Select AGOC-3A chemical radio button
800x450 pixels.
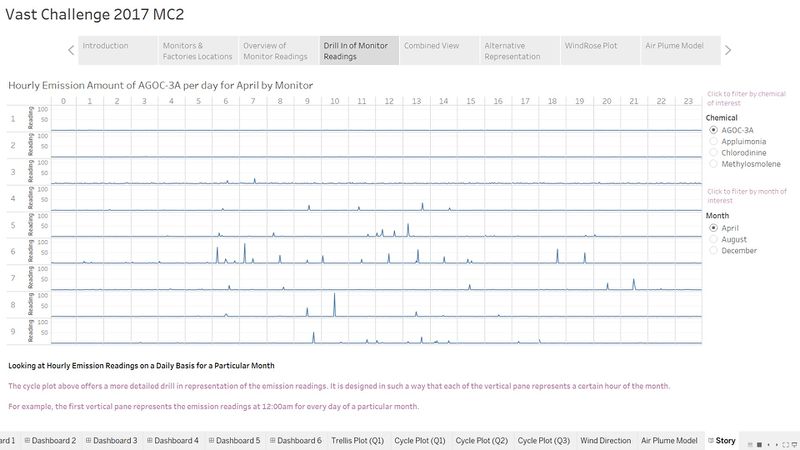[x=714, y=130]
